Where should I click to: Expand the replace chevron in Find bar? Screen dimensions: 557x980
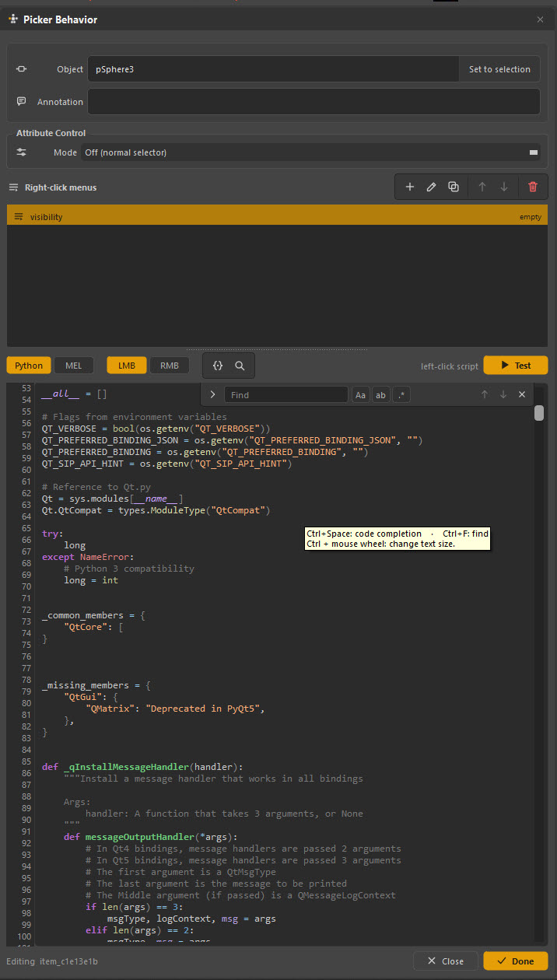pos(212,395)
